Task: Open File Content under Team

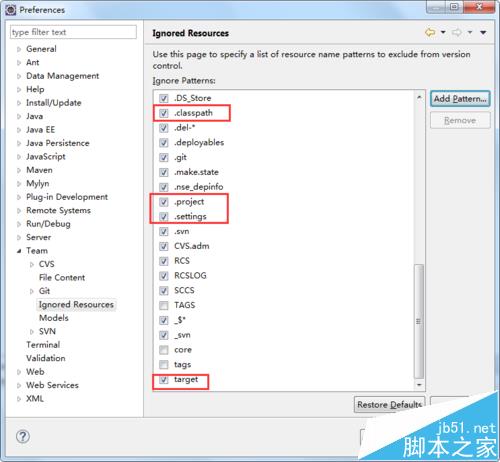Action: click(x=62, y=277)
